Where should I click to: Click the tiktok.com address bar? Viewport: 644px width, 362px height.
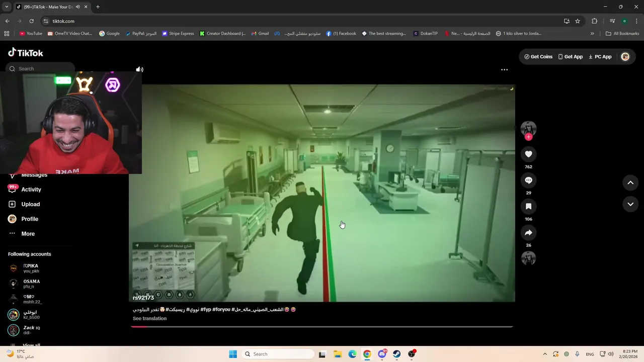(x=302, y=21)
